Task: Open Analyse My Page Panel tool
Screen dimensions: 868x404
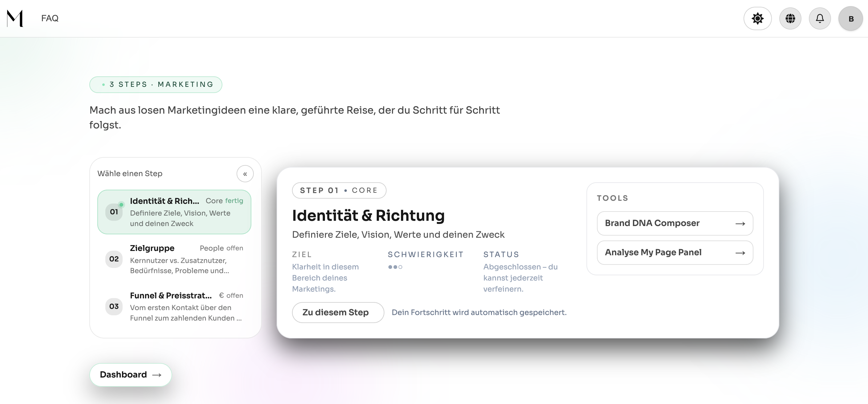Action: 675,252
